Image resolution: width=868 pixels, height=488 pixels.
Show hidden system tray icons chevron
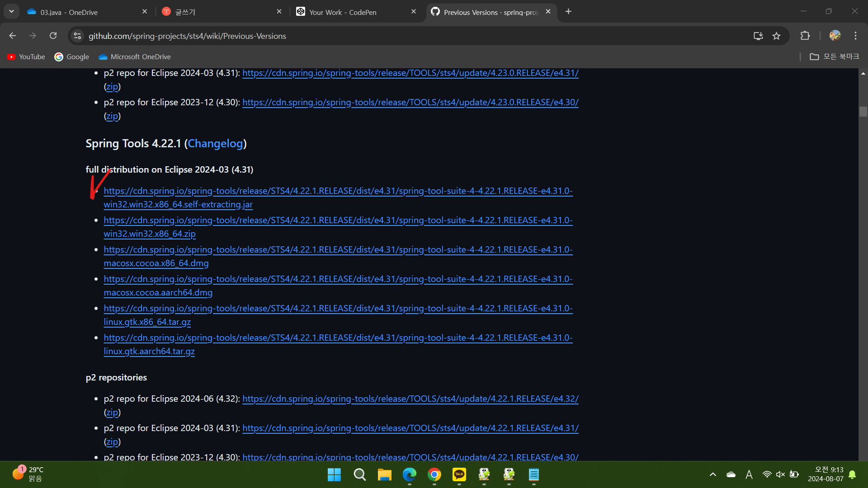[x=713, y=474]
